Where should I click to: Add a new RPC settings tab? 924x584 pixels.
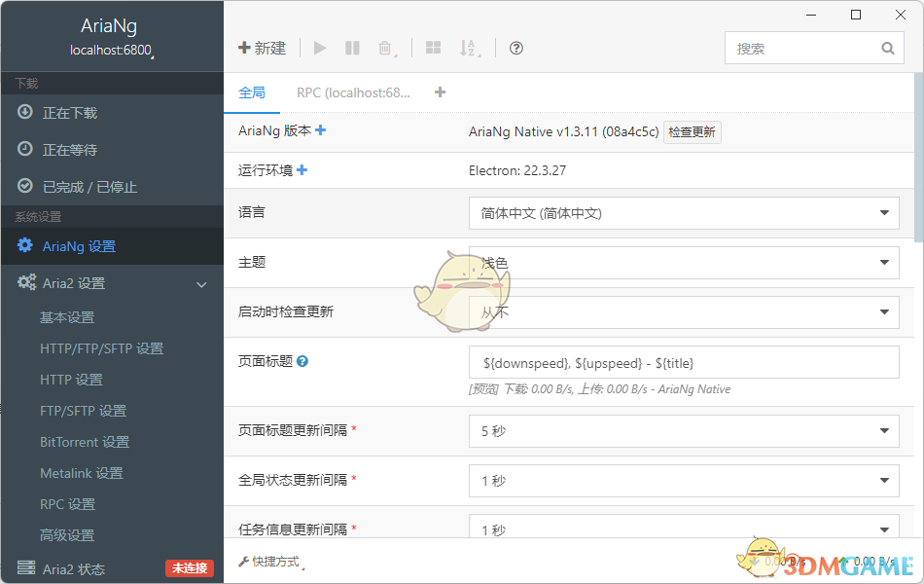pos(440,92)
